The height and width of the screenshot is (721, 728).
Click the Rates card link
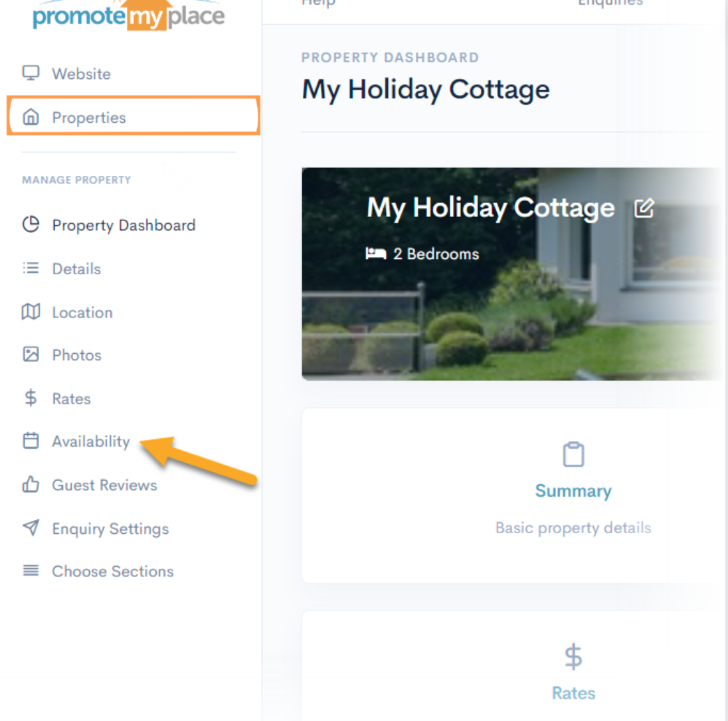[x=573, y=692]
